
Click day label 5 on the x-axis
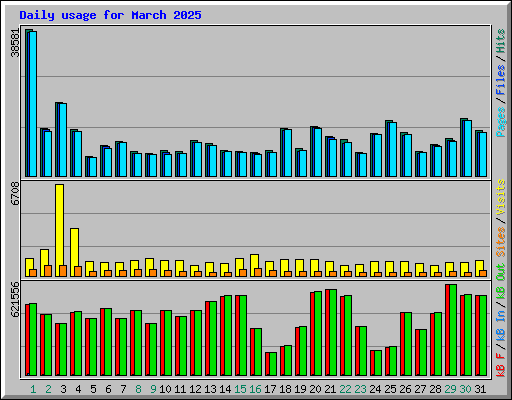click(x=93, y=389)
